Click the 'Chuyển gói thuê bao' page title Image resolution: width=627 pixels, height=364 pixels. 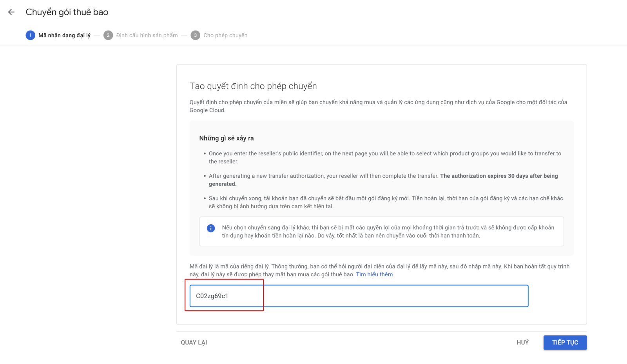coord(67,12)
